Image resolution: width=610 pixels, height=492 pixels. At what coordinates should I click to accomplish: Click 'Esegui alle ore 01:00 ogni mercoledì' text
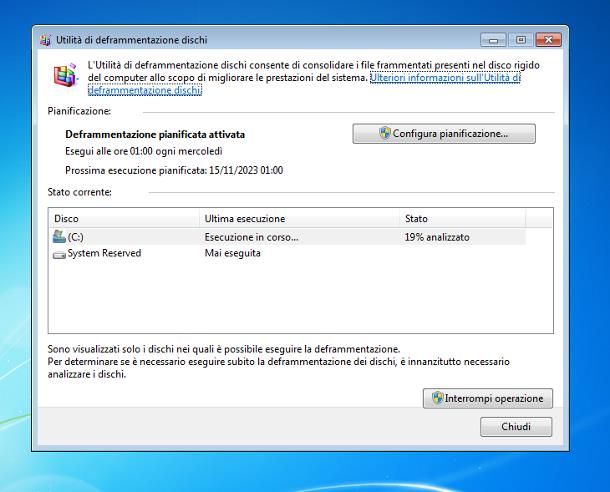pyautogui.click(x=144, y=151)
